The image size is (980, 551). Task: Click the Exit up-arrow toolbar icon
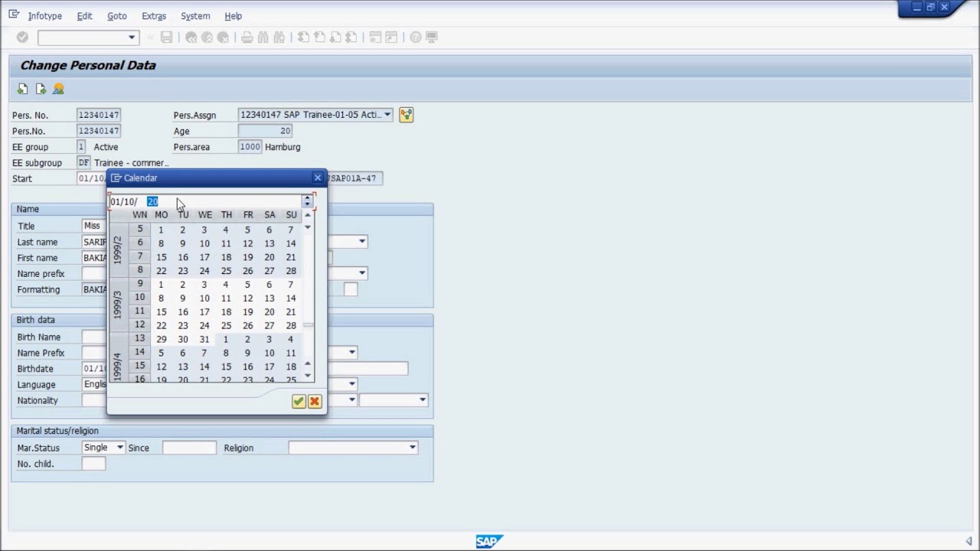pos(207,37)
